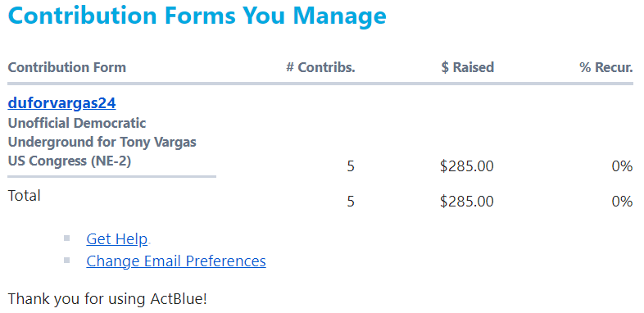Viewport: 644px width, 313px height.
Task: Select the # Contribs. column header
Action: [320, 67]
